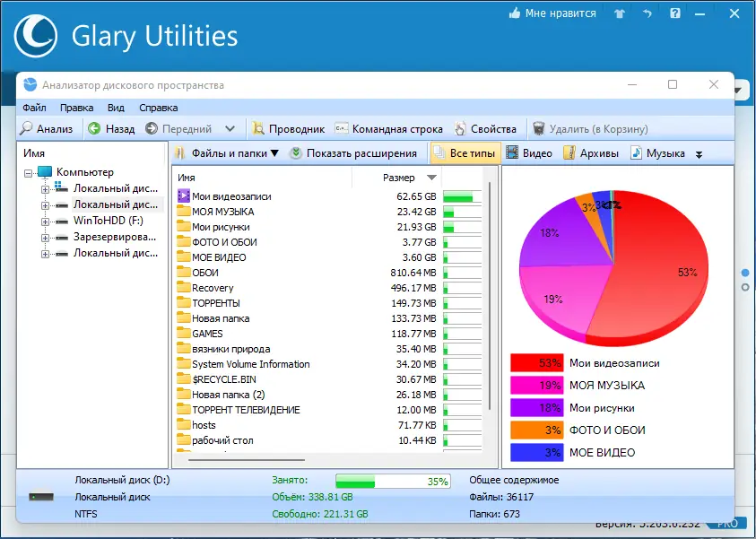Open the Вид menu
This screenshot has width=756, height=539.
coord(116,108)
